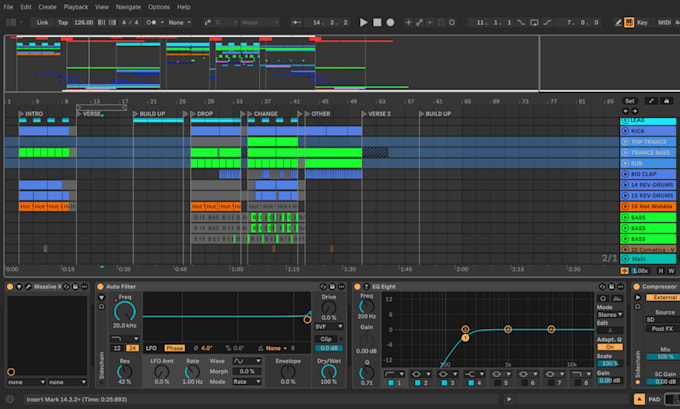Open Auto Filter SVF circuit dropdown
Viewport: 680px width, 409px height.
[328, 326]
